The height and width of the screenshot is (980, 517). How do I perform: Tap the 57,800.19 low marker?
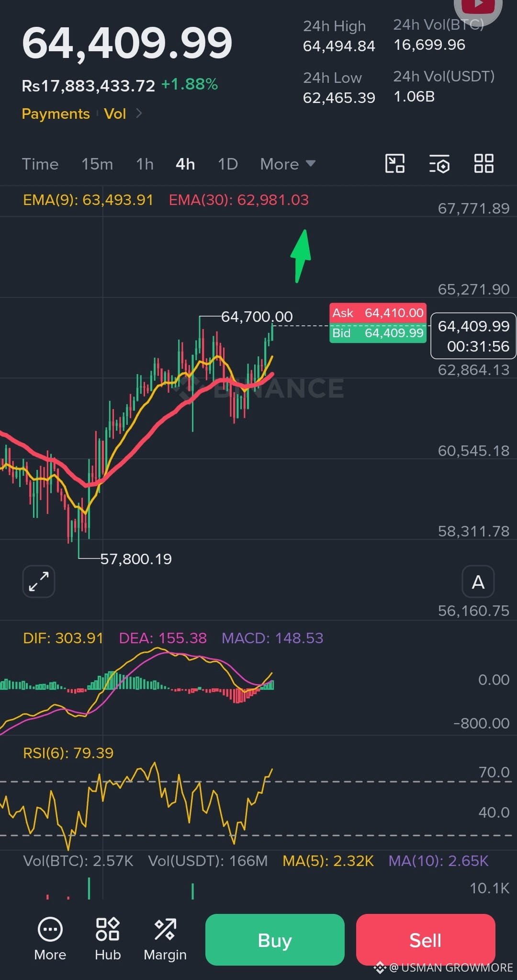pyautogui.click(x=136, y=559)
